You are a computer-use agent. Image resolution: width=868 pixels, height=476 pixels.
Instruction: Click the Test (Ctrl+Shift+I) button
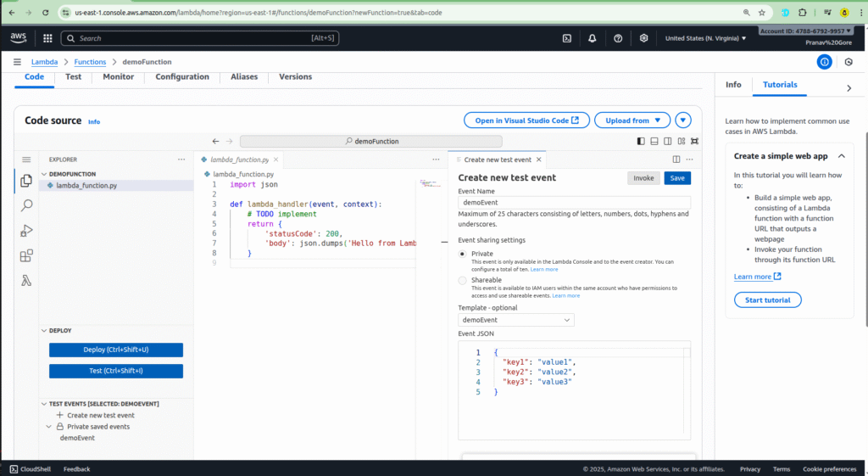point(116,371)
